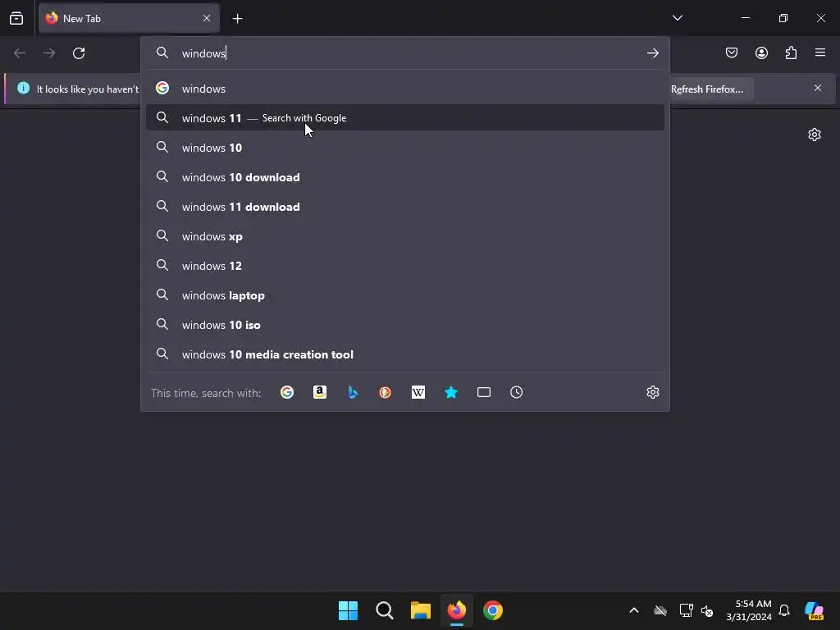Select 'windows 10 media creation tool'
Viewport: 840px width, 630px height.
click(x=405, y=354)
